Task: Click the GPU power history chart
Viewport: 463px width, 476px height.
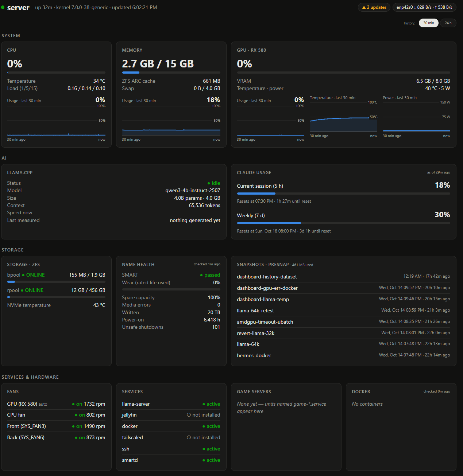Action: 416,117
